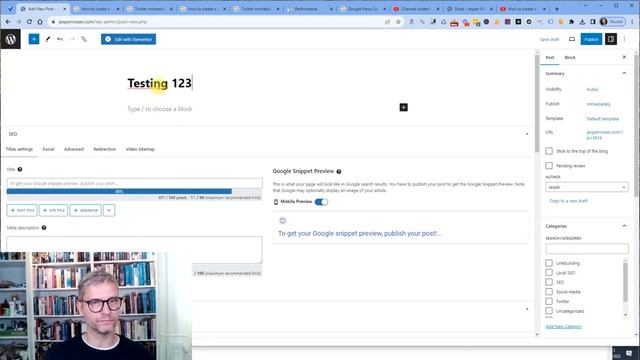640x360 pixels.
Task: Check Stick to the top of the blog
Action: pos(549,151)
